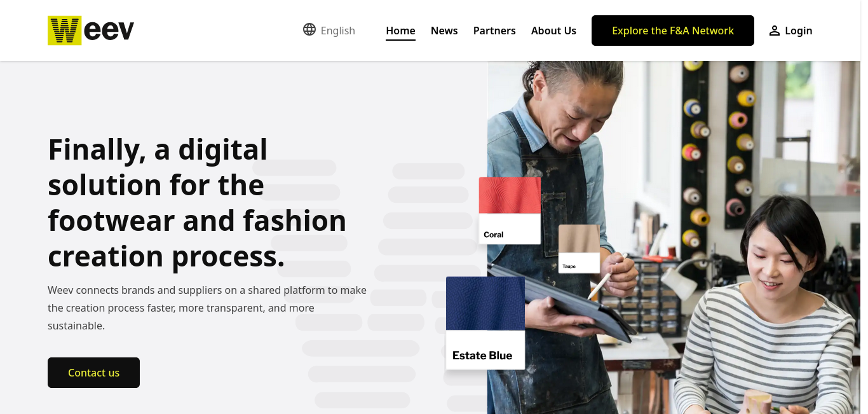This screenshot has width=868, height=414.
Task: Click the Weev description paragraph
Action: [207, 308]
